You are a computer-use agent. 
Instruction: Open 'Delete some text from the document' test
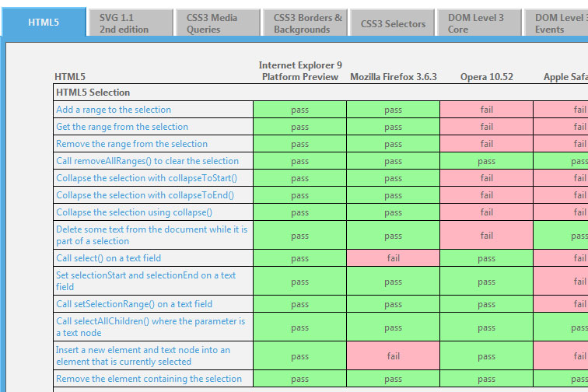click(x=152, y=235)
